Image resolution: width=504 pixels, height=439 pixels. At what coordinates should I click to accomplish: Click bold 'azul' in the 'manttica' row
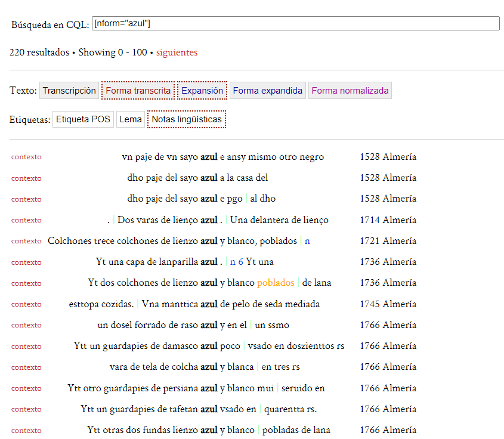pos(209,304)
